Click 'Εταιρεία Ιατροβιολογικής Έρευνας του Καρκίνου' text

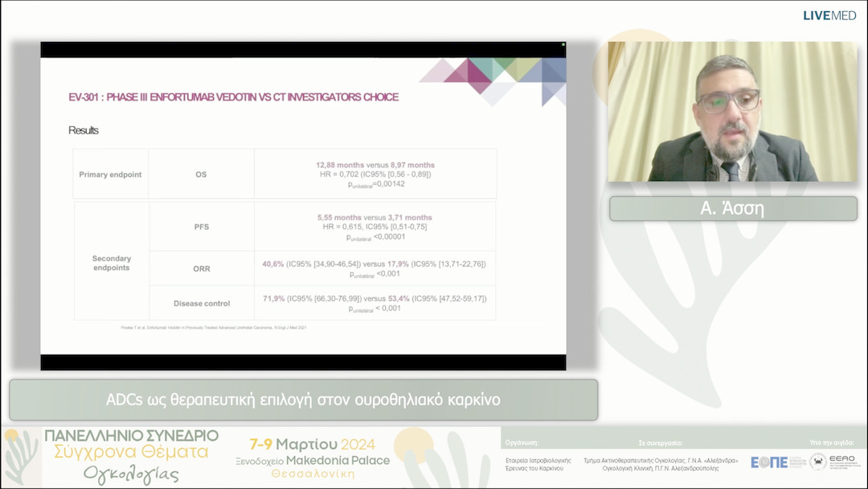[538, 464]
